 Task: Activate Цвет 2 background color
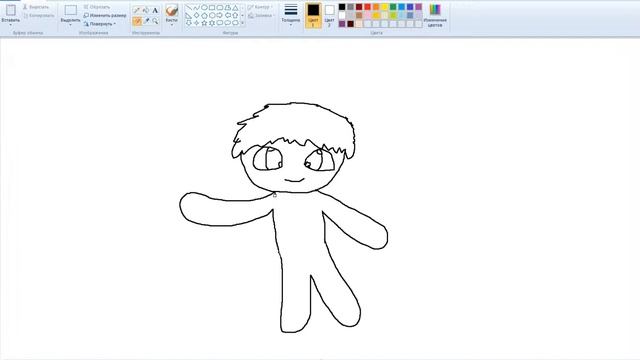pos(329,16)
